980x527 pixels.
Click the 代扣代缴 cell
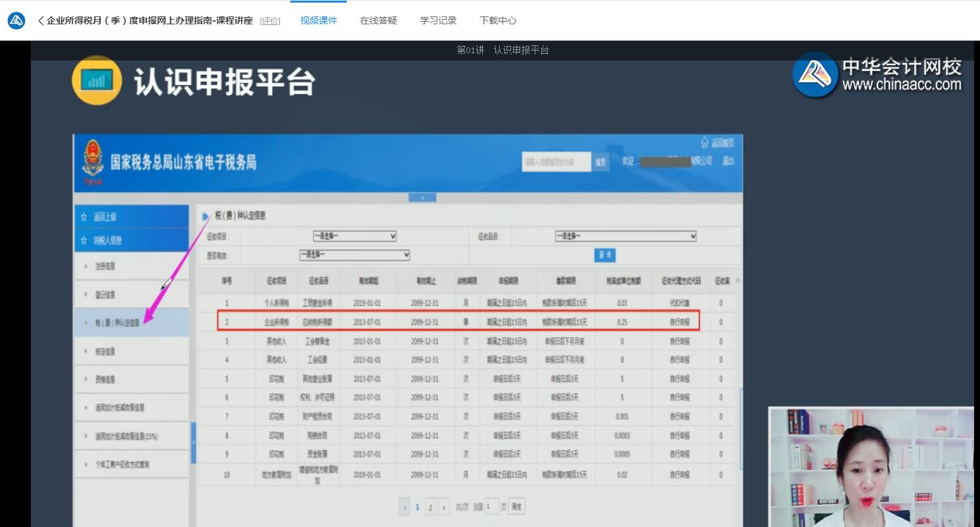(x=680, y=304)
